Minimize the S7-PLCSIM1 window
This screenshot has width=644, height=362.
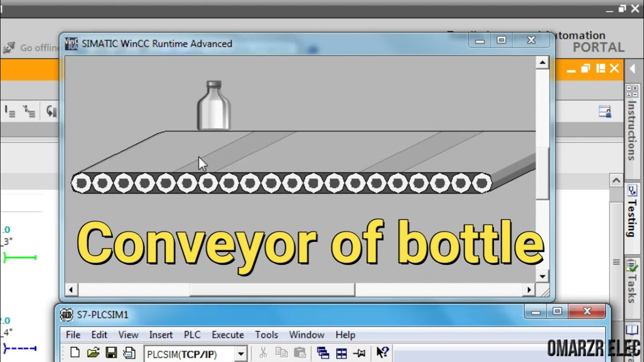point(536,312)
